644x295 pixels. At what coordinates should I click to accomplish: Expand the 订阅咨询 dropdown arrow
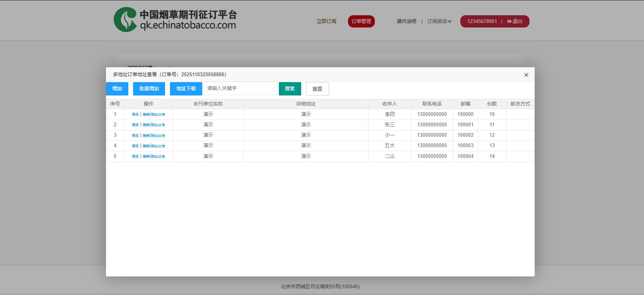(x=450, y=22)
